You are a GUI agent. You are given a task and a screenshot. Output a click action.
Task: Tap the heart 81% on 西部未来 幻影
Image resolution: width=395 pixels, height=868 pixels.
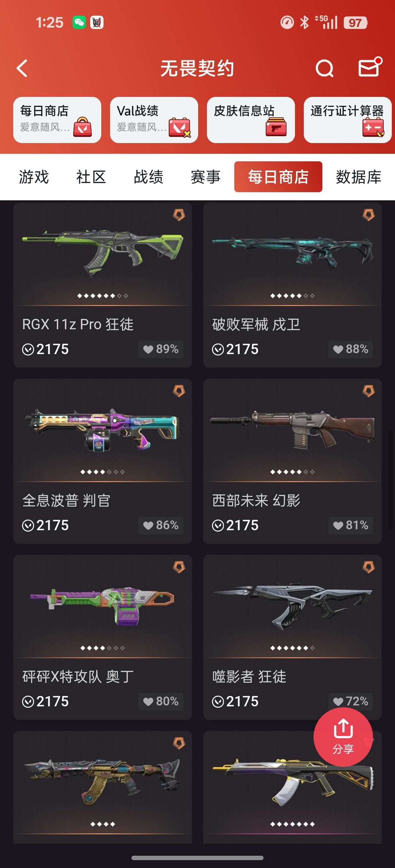pos(350,525)
